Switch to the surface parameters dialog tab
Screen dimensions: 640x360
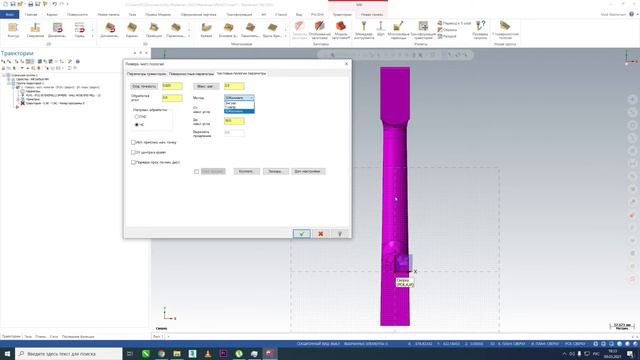[x=191, y=74]
